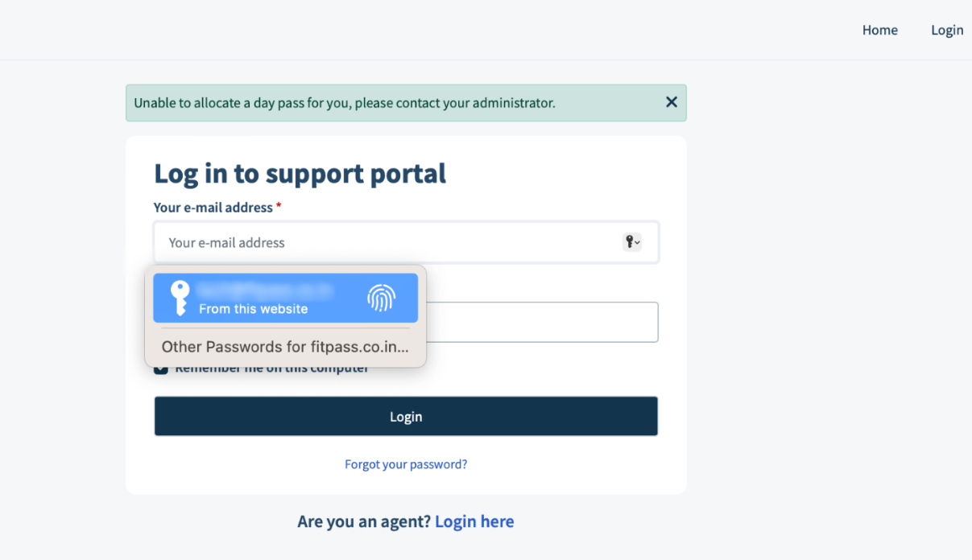Image resolution: width=972 pixels, height=560 pixels.
Task: Follow the agent "Login here" link
Action: click(x=474, y=521)
